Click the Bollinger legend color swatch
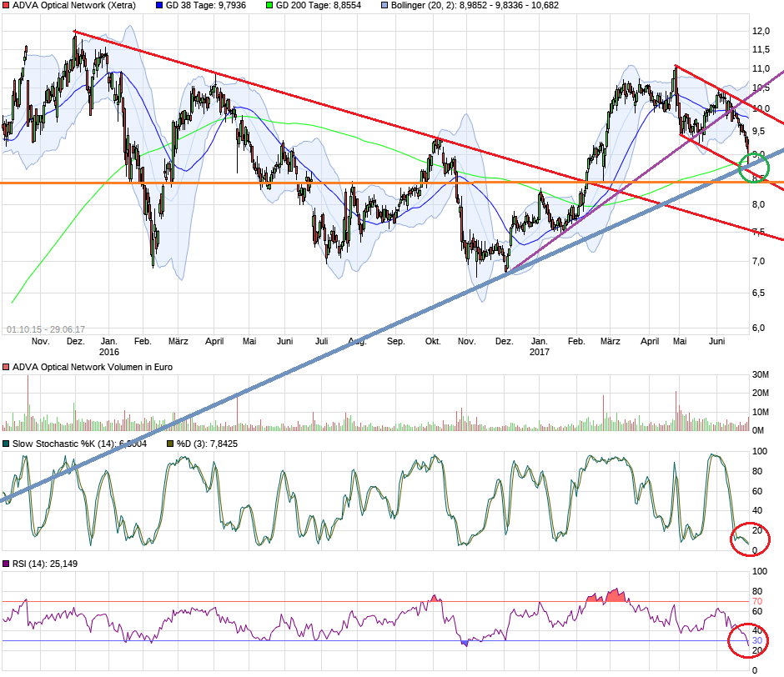784x677 pixels. click(x=384, y=6)
